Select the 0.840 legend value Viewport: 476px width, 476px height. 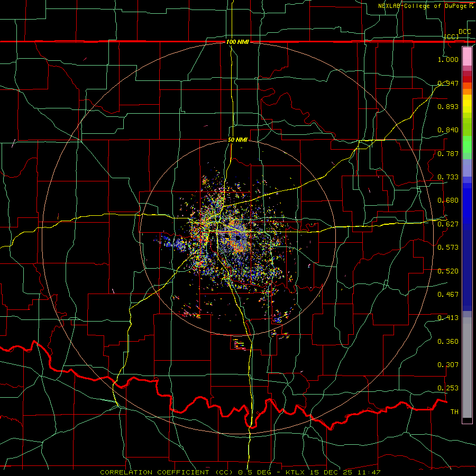click(448, 130)
